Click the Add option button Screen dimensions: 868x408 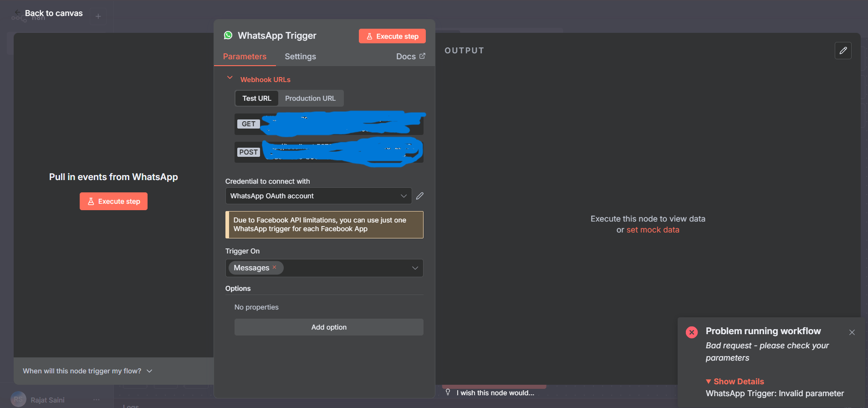pos(329,327)
